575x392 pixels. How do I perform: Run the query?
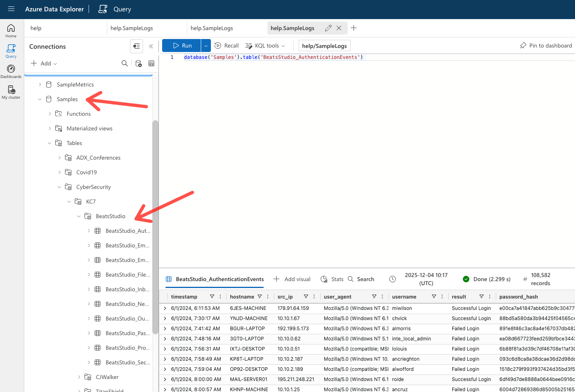click(x=182, y=45)
